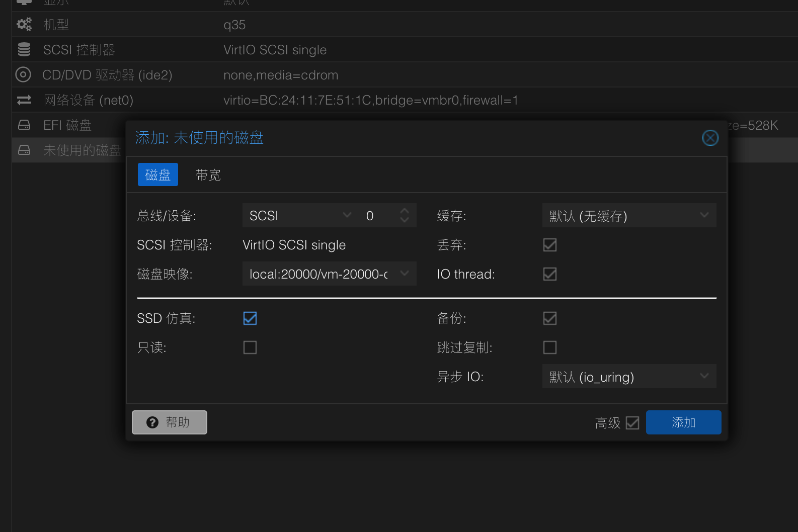Click the database icon for SCSI 控制器

[24, 49]
